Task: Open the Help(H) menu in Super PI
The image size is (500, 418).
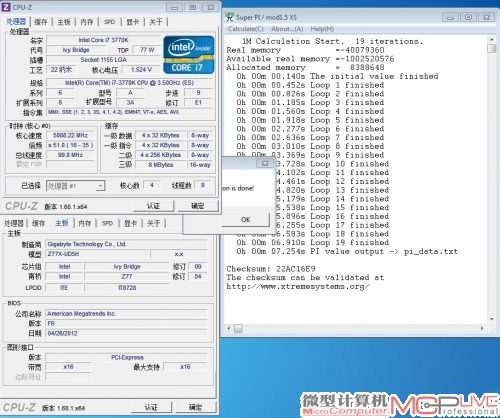Action: pos(322,29)
